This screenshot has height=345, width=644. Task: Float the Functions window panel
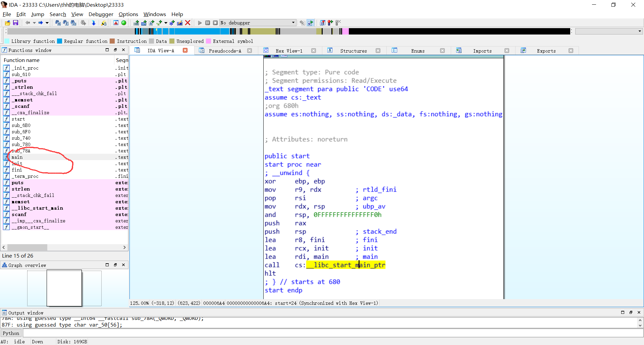115,50
